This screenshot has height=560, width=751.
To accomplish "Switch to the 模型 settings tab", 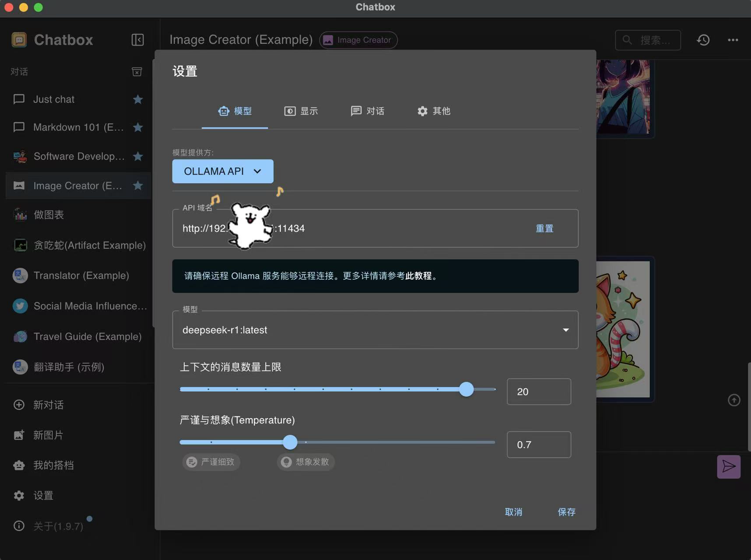I will [x=235, y=111].
